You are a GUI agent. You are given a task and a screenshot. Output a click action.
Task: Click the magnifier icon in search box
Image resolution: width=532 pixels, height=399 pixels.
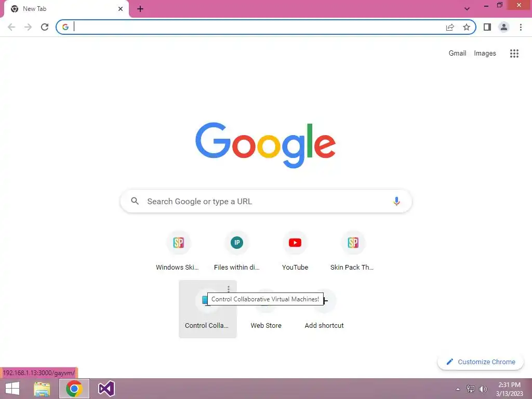coord(135,201)
